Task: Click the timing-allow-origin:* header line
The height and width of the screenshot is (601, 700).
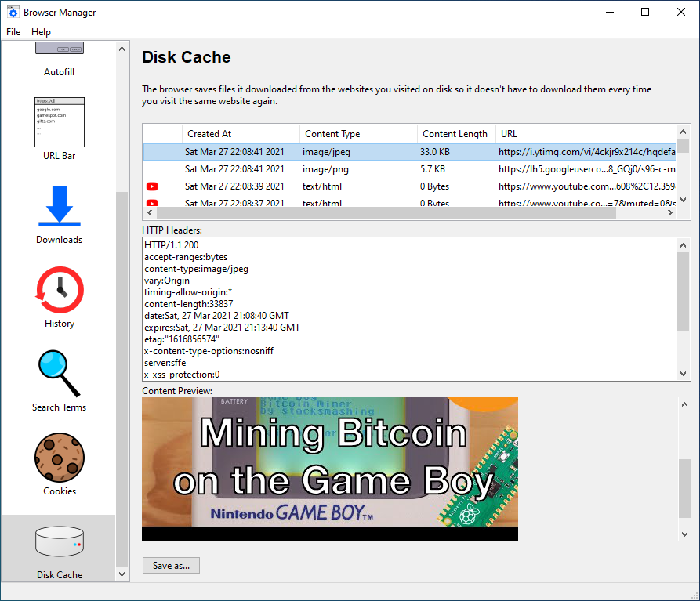Action: 188,292
